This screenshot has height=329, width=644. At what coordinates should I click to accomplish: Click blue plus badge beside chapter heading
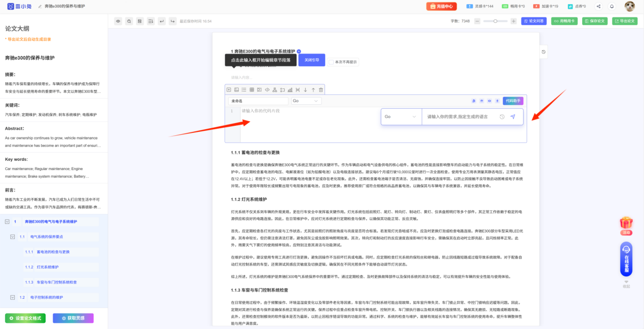(299, 52)
